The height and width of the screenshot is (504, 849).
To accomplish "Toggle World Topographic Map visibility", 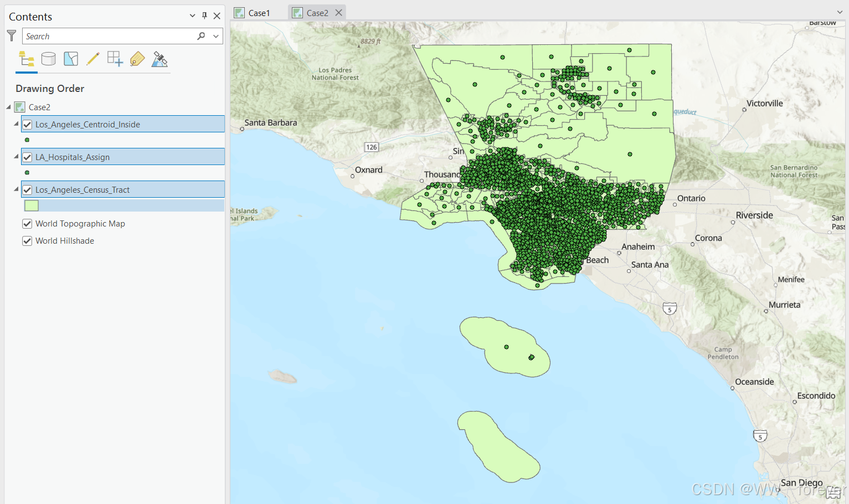I will [27, 224].
